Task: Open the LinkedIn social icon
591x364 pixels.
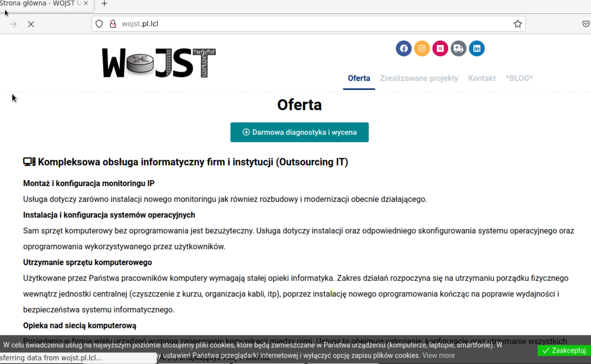Action: (477, 48)
